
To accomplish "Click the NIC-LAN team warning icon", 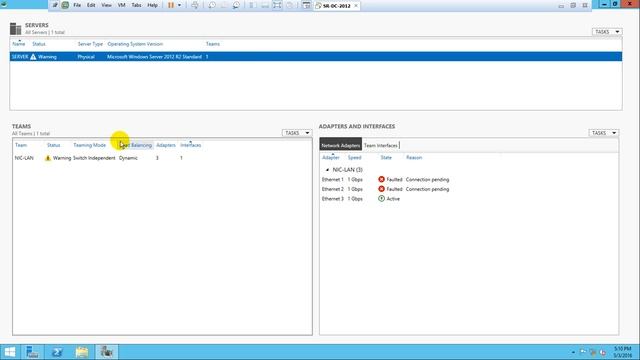I will click(48, 158).
